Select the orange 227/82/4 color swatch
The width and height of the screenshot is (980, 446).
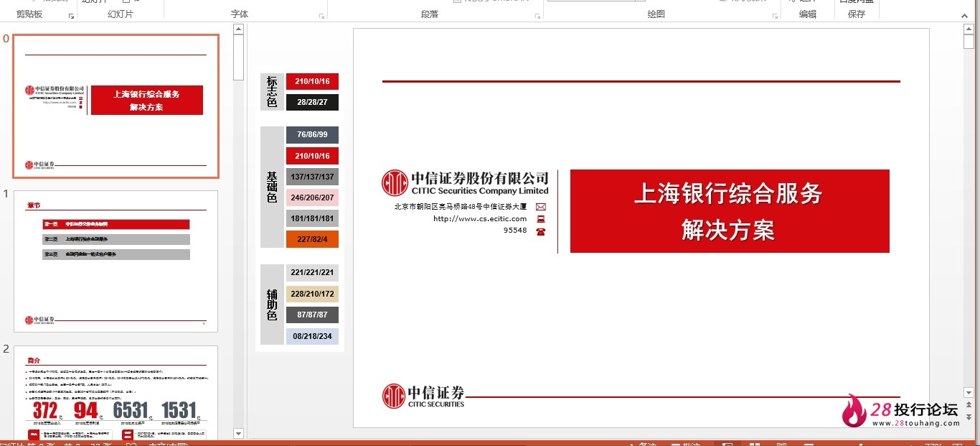[x=312, y=239]
